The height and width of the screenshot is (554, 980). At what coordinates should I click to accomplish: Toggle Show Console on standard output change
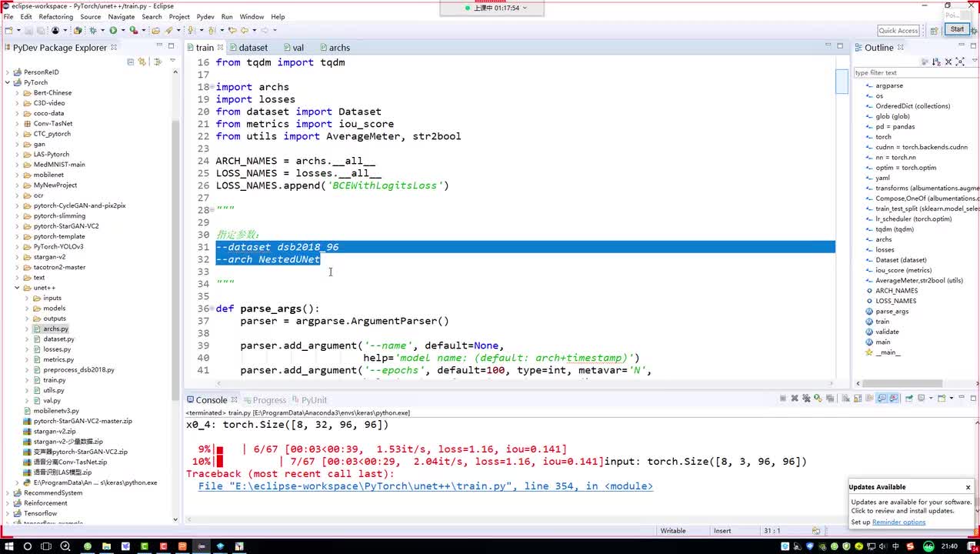[882, 399]
